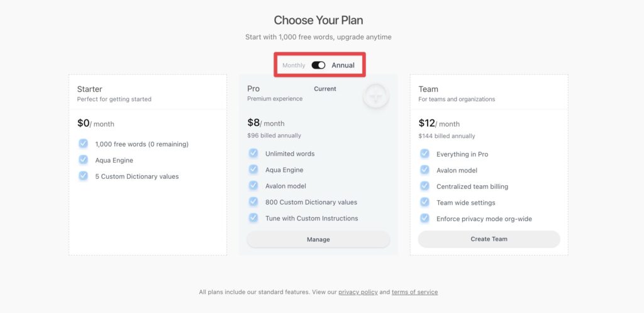This screenshot has height=313, width=644.
Task: Click checkmark icon beside Unlimited words
Action: click(253, 153)
